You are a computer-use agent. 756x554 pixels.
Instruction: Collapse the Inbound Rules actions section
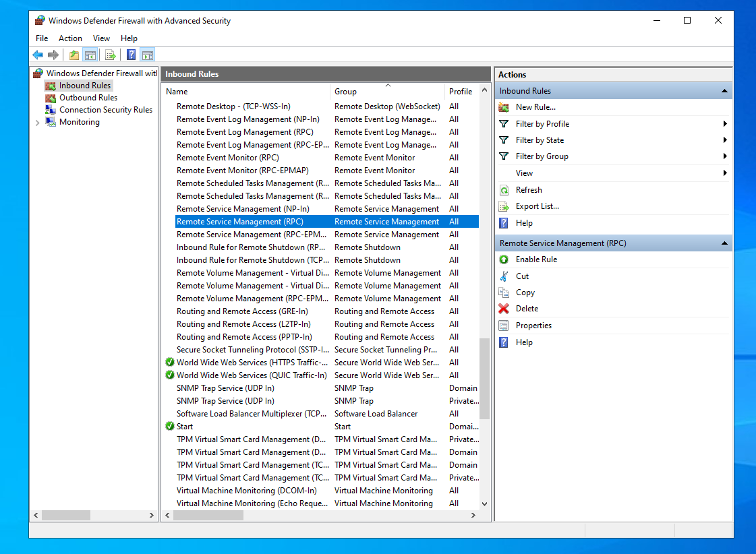coord(724,91)
